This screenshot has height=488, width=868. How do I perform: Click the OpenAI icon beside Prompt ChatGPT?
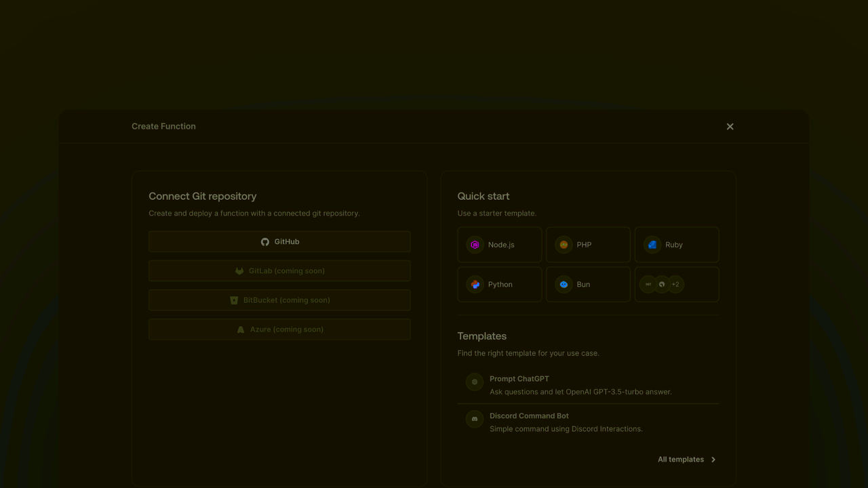coord(474,382)
